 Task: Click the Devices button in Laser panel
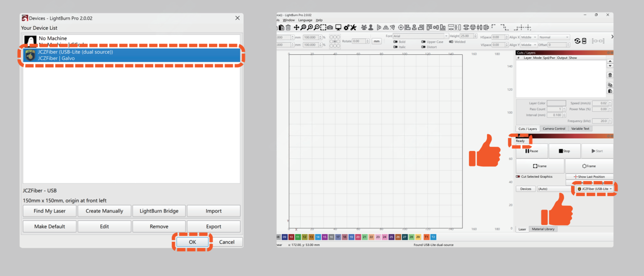pos(526,189)
